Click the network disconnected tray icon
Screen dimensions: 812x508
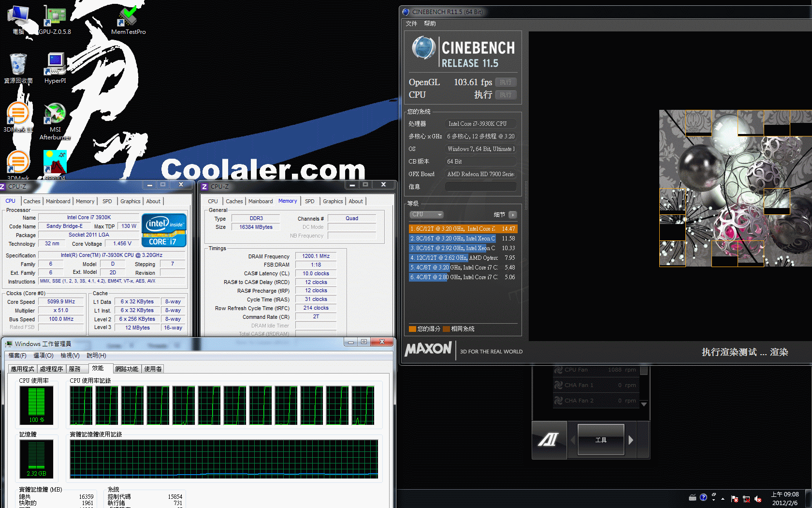tap(746, 499)
